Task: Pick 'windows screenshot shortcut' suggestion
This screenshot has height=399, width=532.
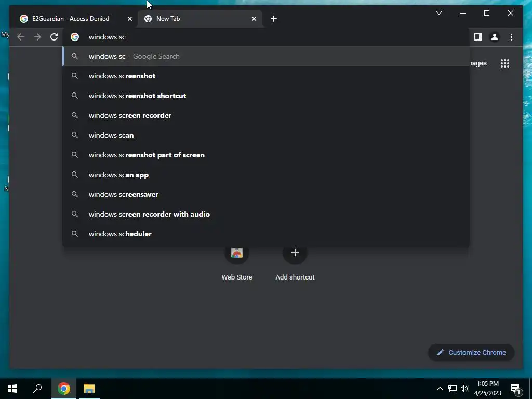Action: coord(266,96)
